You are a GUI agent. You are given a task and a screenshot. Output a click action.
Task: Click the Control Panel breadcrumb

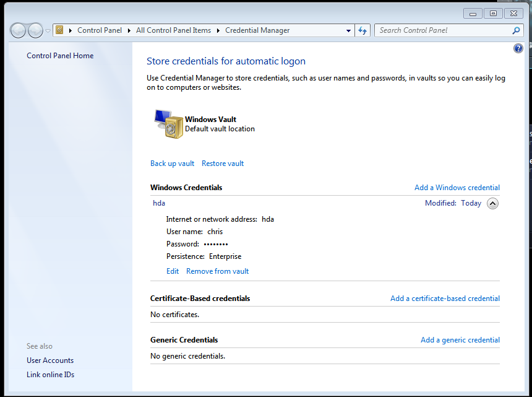click(100, 30)
